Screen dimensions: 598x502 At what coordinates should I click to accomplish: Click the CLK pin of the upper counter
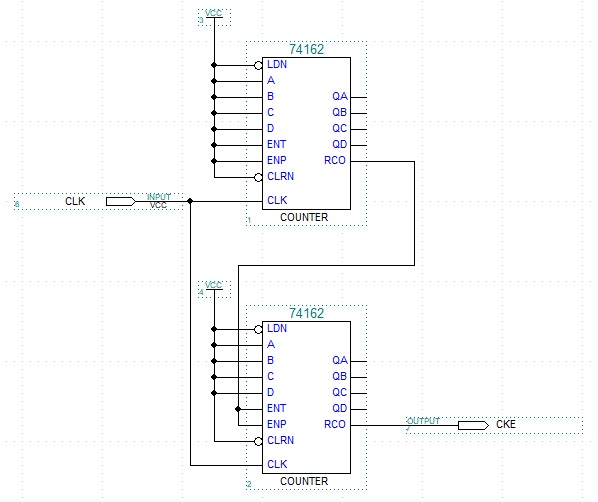click(277, 200)
